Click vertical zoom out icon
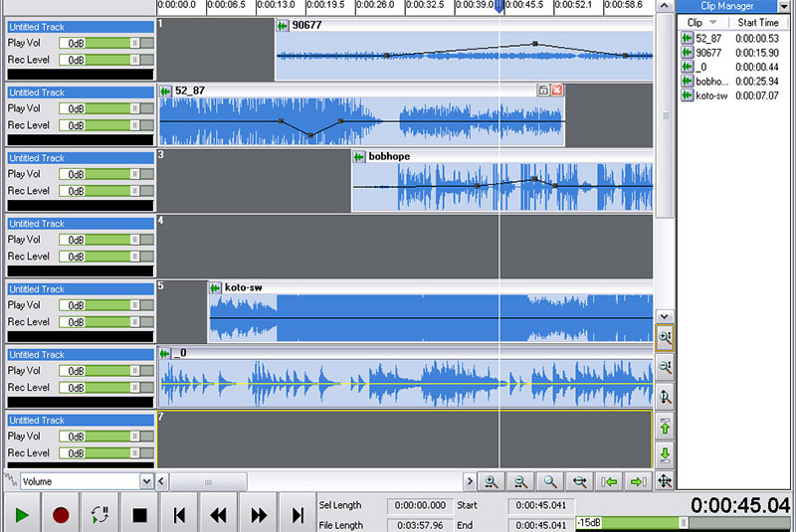Screen dimensions: 796x532 point(665,367)
